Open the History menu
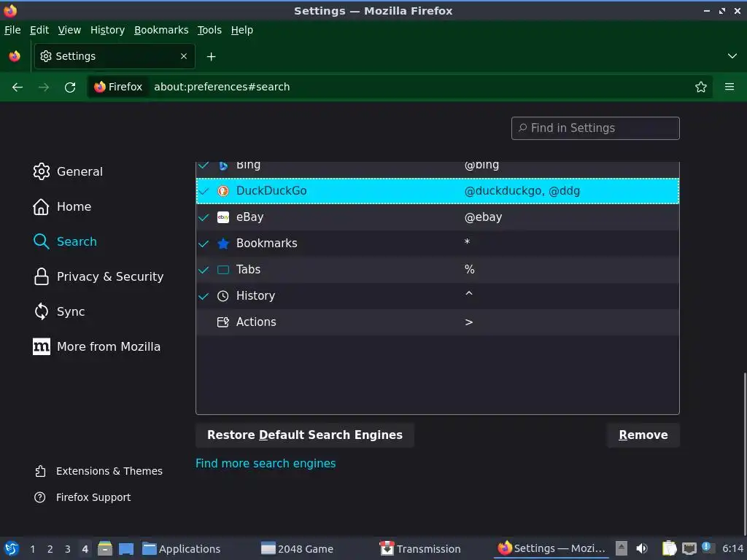 click(x=108, y=30)
